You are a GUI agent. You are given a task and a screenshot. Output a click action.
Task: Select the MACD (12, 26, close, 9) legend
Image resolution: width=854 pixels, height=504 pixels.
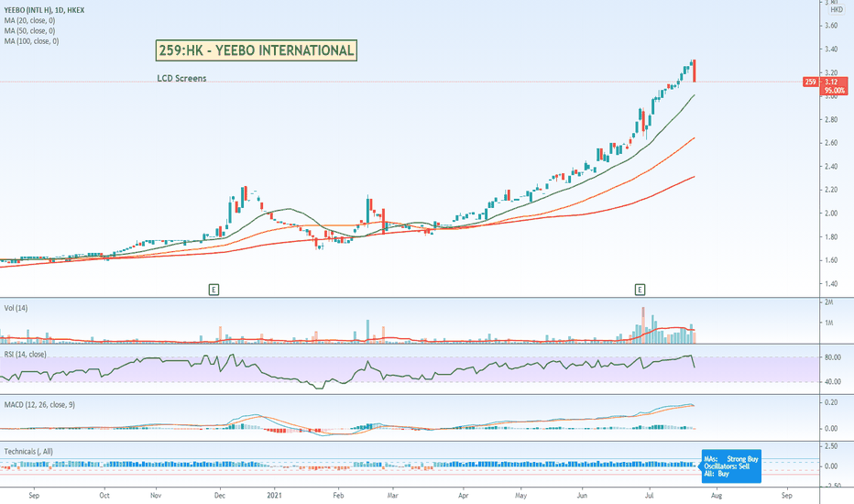39,405
